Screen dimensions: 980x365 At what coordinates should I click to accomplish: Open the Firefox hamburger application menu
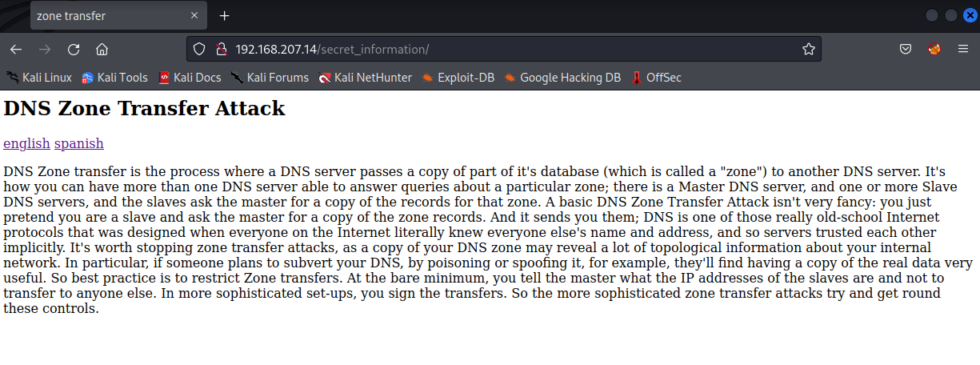pyautogui.click(x=963, y=50)
